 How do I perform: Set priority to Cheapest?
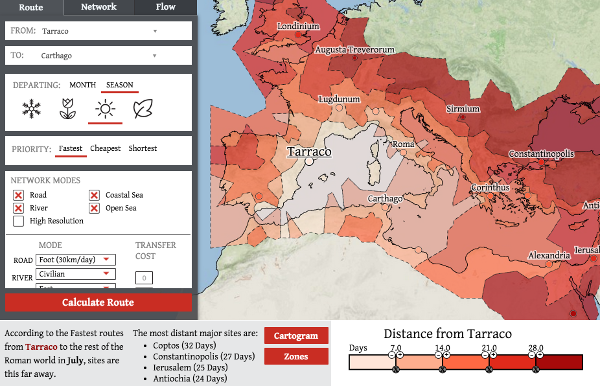(105, 148)
